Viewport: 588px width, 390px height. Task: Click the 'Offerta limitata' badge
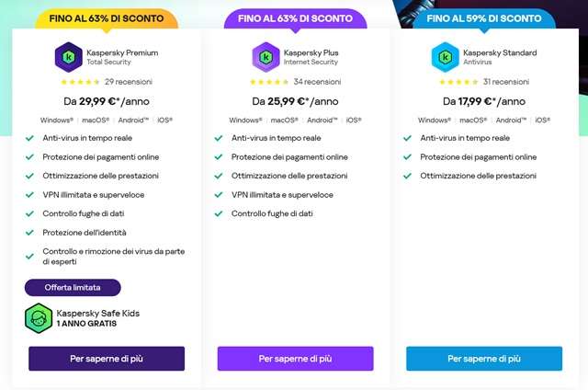pos(73,288)
